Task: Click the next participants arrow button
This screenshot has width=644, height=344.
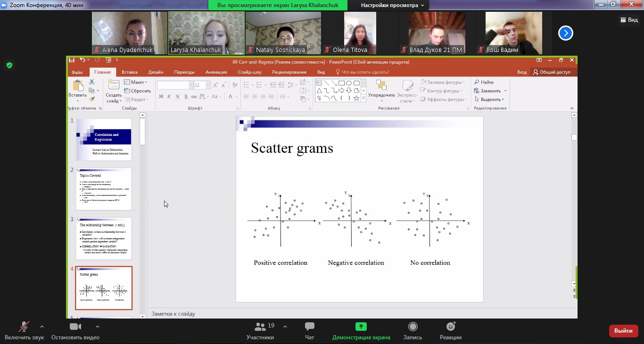Action: (x=566, y=33)
